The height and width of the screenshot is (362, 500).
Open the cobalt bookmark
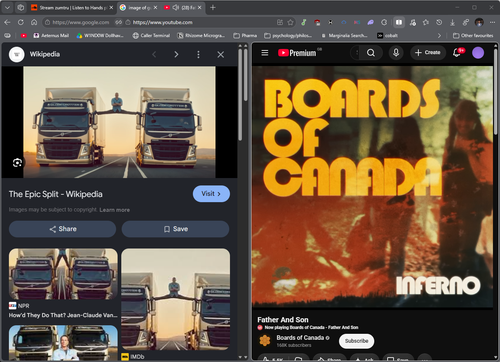pos(387,35)
